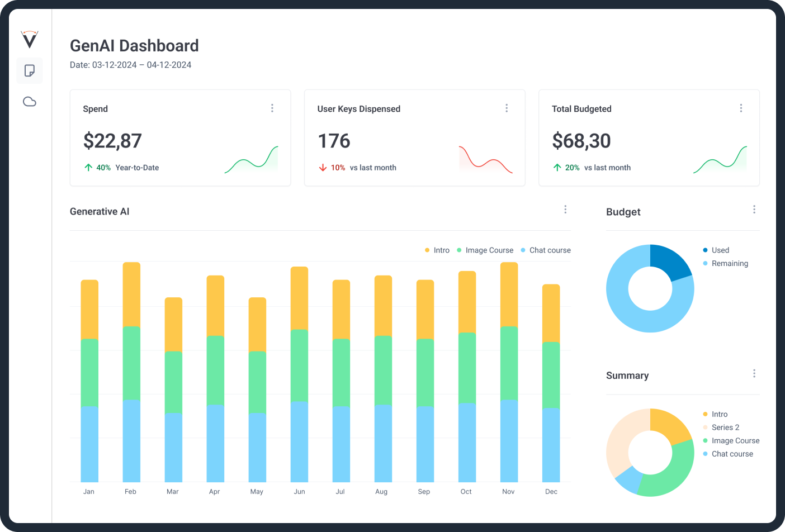Viewport: 785px width, 532px height.
Task: Click the dashboard date range text
Action: tap(130, 65)
